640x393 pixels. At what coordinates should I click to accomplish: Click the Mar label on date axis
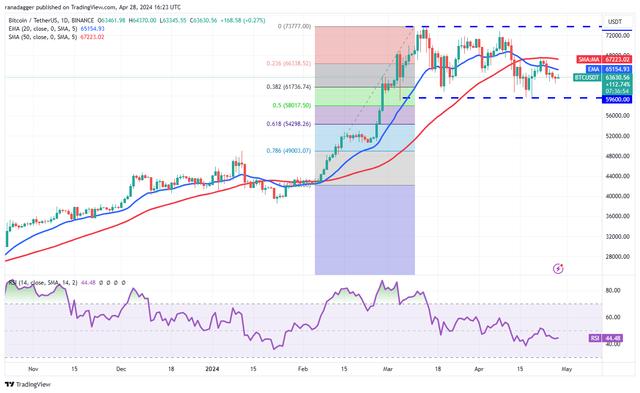coord(388,369)
